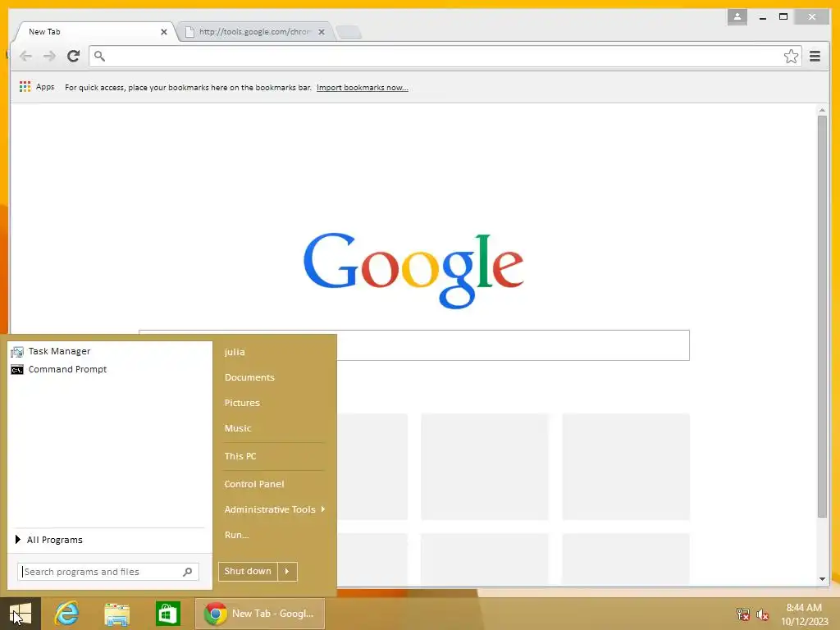Image resolution: width=840 pixels, height=630 pixels.
Task: Expand the Administrative Tools submenu
Action: [274, 509]
